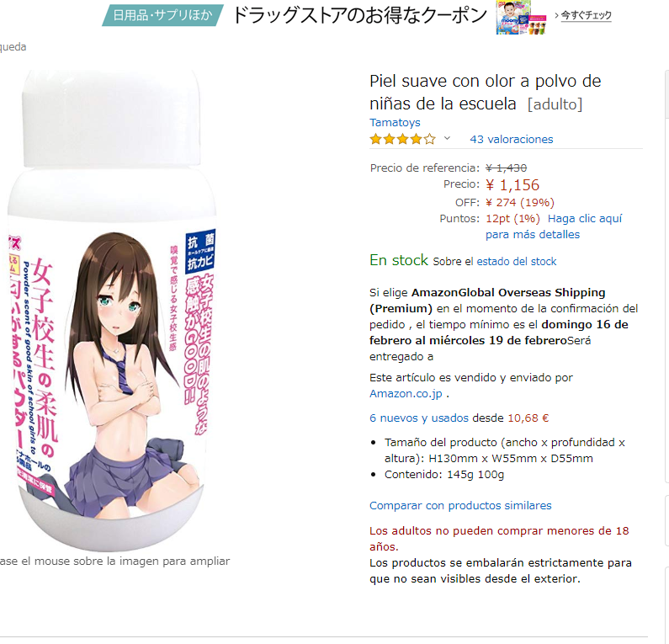Click 'Comparar con productos similares' link
The image size is (669, 644).
click(460, 505)
